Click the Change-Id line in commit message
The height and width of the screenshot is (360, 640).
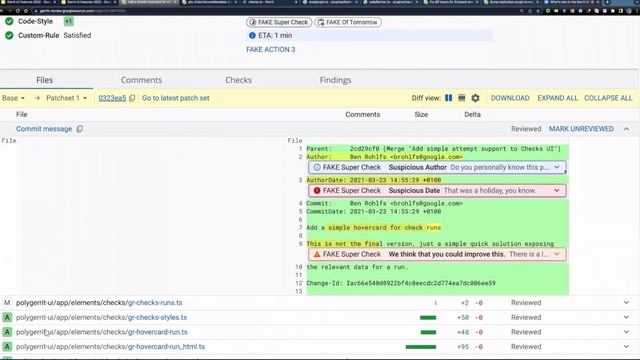[401, 283]
